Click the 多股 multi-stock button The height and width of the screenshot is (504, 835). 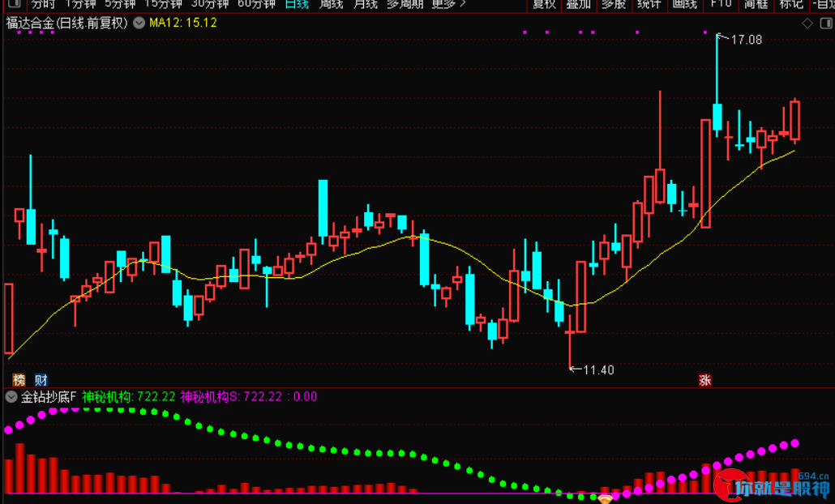click(614, 4)
